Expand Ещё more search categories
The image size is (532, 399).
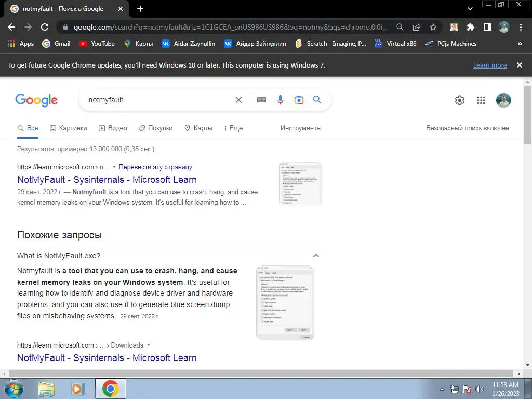pos(233,128)
